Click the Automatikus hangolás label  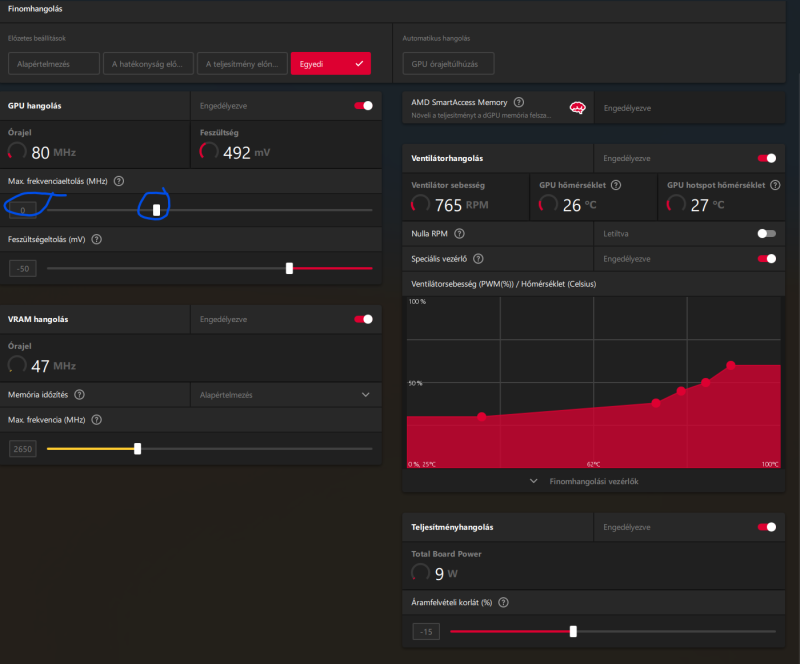coord(436,38)
